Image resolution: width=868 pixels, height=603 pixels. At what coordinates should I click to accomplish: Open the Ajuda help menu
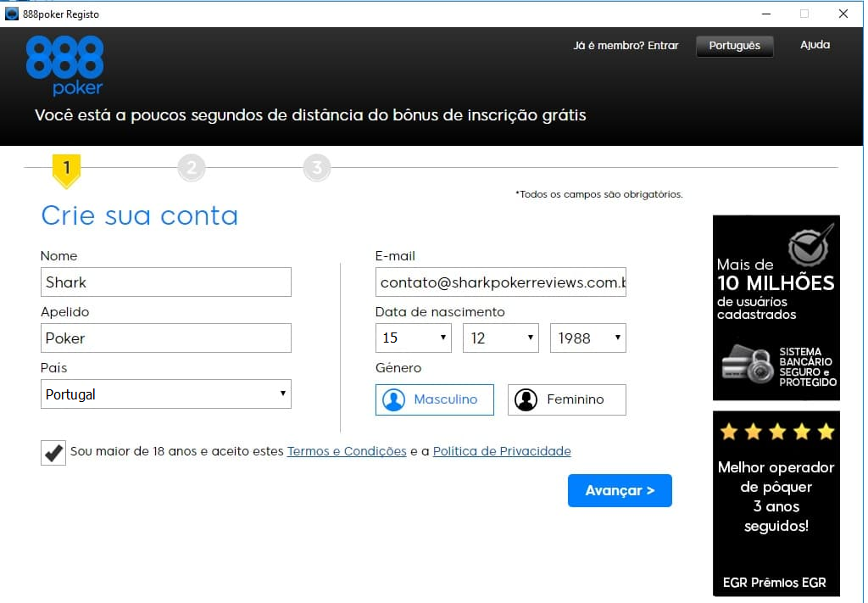click(815, 45)
